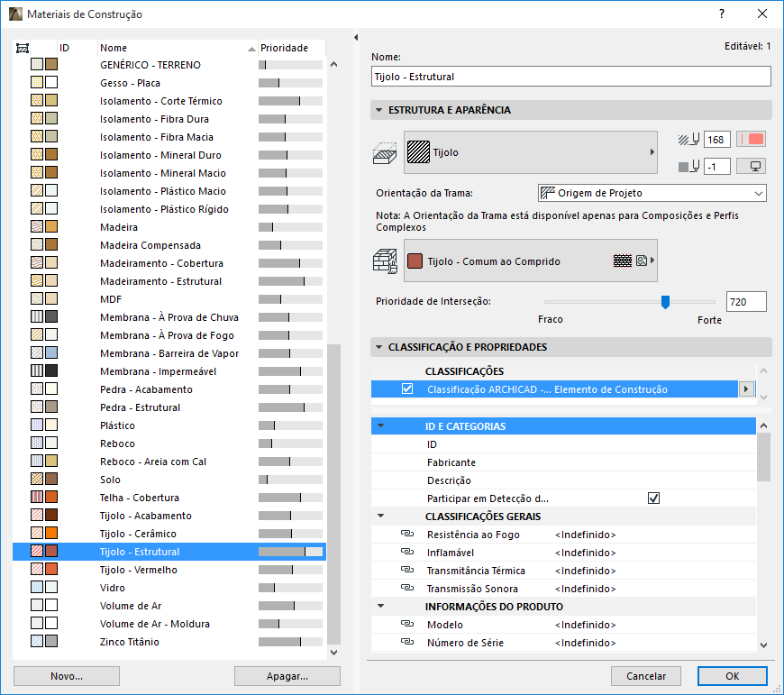784x695 pixels.
Task: Click priority bar of Madeiramento - Estrutural
Action: click(290, 281)
